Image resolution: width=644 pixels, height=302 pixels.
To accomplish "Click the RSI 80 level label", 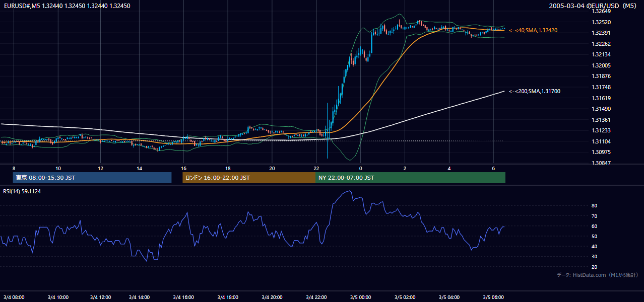I will [594, 206].
